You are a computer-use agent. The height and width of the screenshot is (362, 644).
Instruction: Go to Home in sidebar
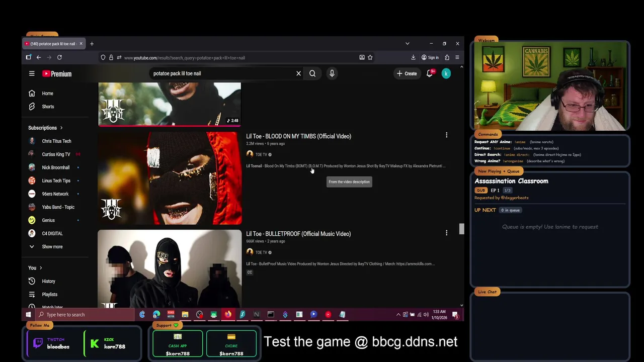[x=47, y=93]
